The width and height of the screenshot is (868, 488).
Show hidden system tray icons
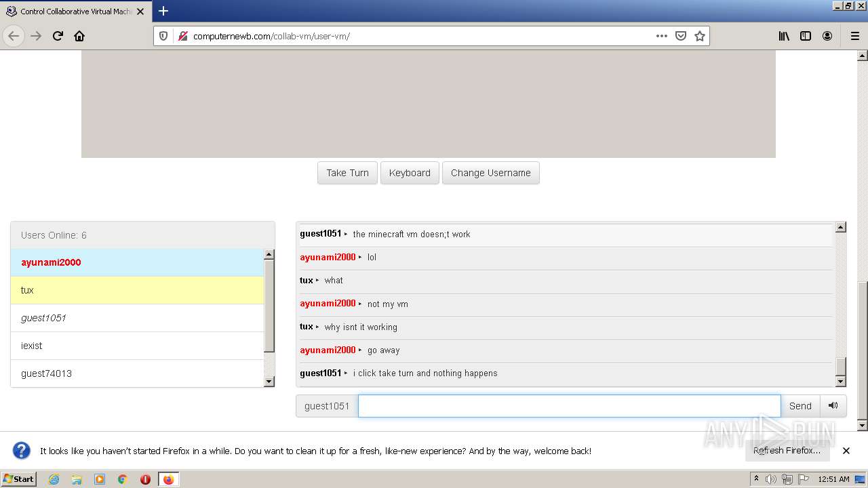coord(756,479)
